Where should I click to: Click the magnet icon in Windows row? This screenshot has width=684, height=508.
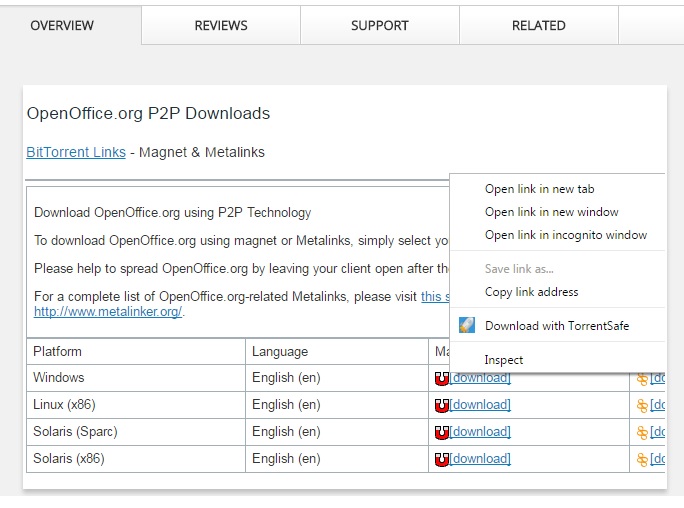[442, 378]
